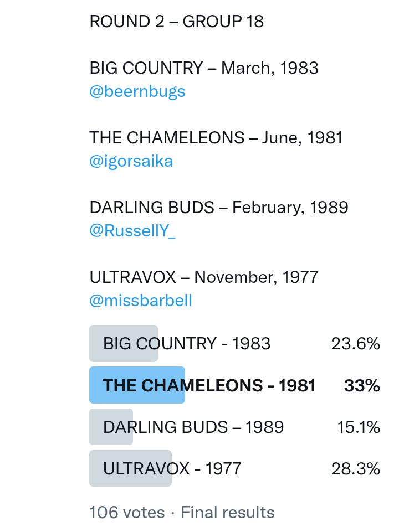Click the ULTRAVOX – November, 1977 line
Screen dimensions: 399x532
(204, 277)
